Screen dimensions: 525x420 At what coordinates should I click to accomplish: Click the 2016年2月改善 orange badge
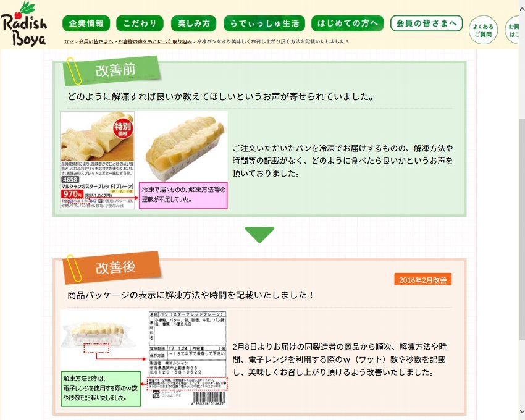pyautogui.click(x=423, y=280)
